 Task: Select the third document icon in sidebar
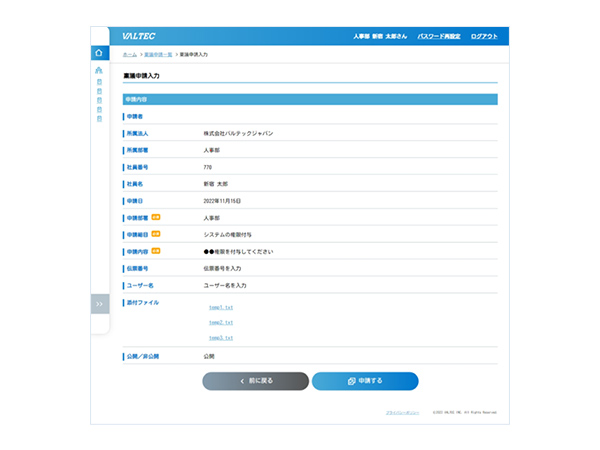click(x=99, y=100)
